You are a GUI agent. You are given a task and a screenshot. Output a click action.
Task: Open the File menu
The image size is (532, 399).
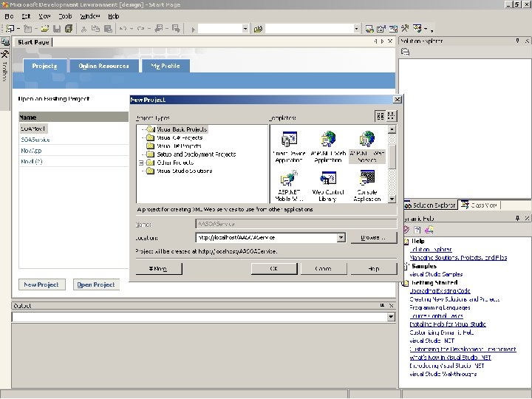click(9, 16)
